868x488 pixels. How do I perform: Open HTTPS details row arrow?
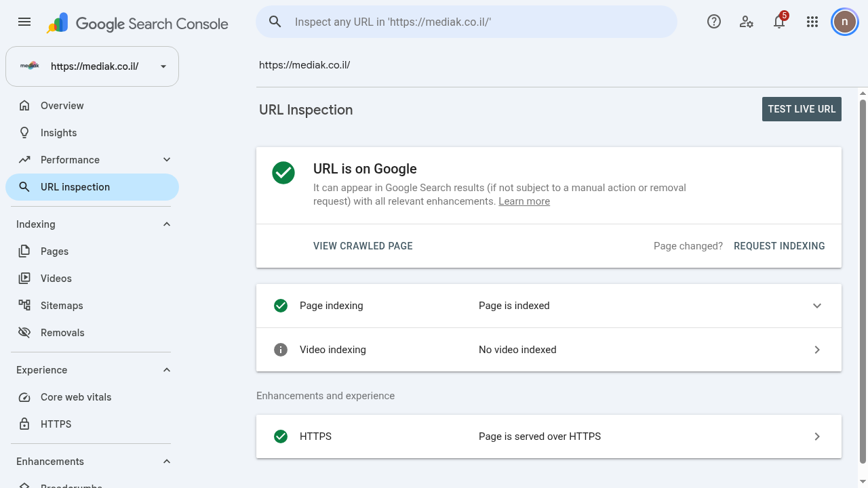tap(817, 436)
